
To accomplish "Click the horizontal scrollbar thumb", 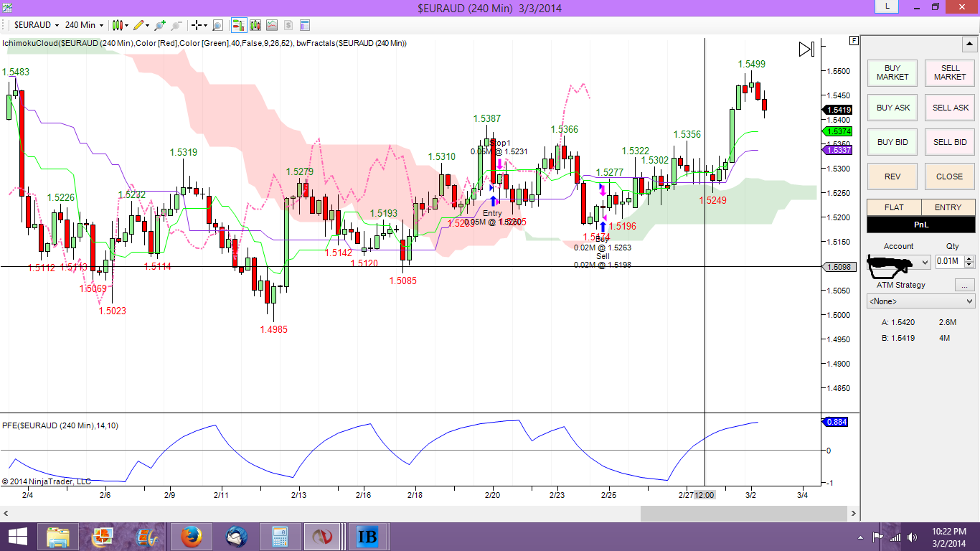I will coord(744,514).
